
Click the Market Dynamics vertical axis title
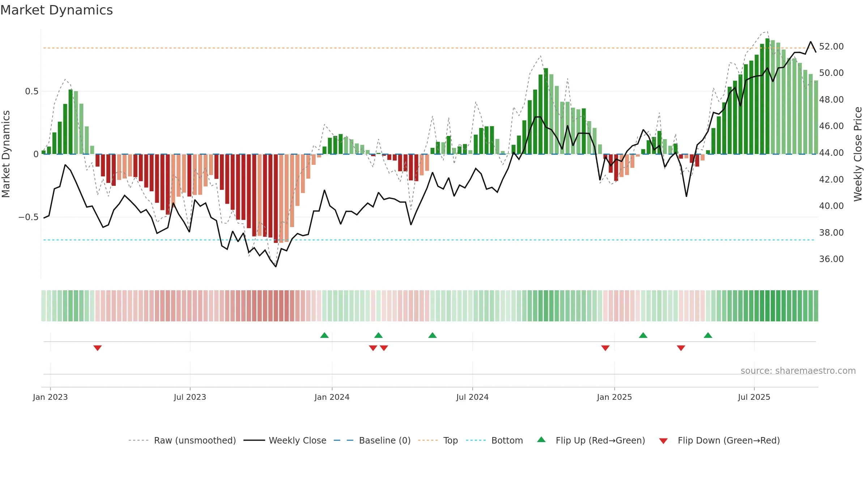pyautogui.click(x=6, y=154)
